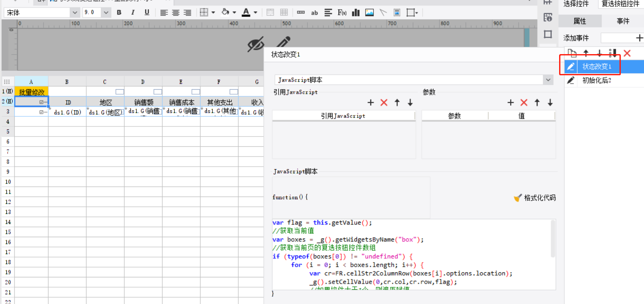Insert rich text with the ab icon

(314, 13)
